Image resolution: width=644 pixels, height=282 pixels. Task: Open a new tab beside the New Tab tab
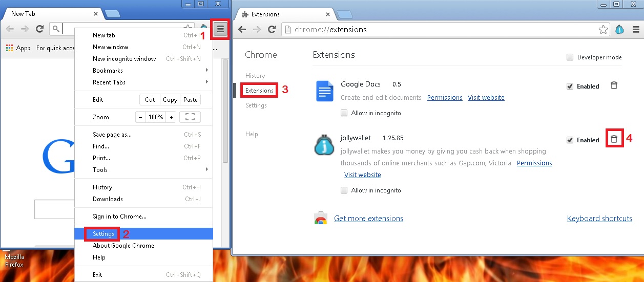(112, 14)
